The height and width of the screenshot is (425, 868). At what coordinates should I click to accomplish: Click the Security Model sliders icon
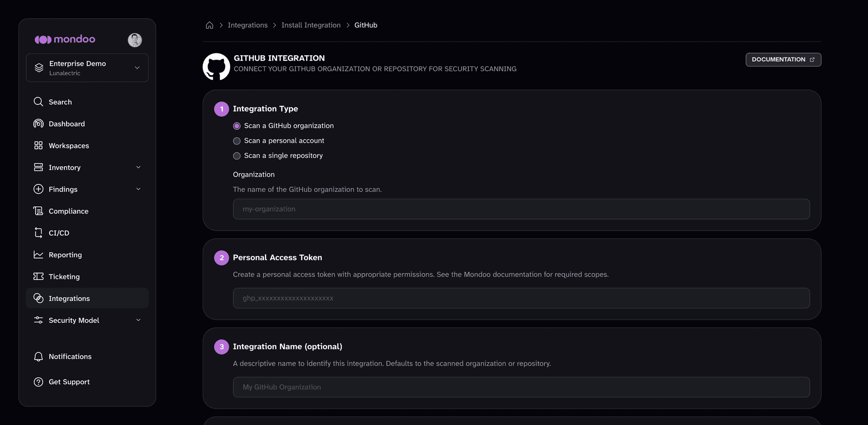[39, 320]
